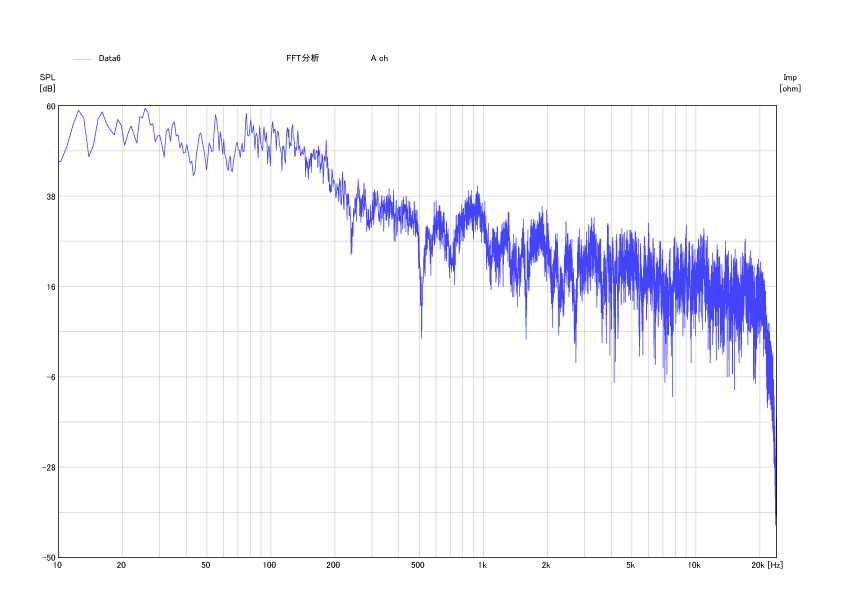Click the 10 Hz frequency axis label
Viewport: 842px width, 595px height.
[57, 565]
